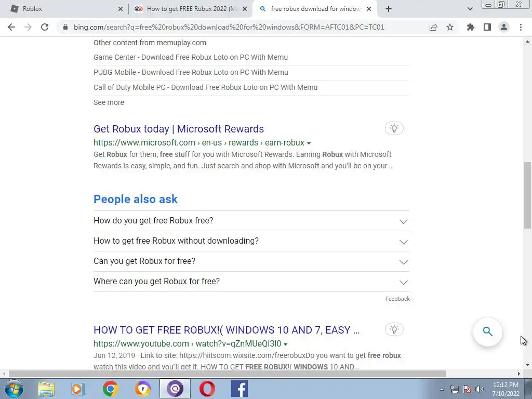
Task: Open PUBG Mobile Free Robux Loto link
Action: pyautogui.click(x=191, y=72)
